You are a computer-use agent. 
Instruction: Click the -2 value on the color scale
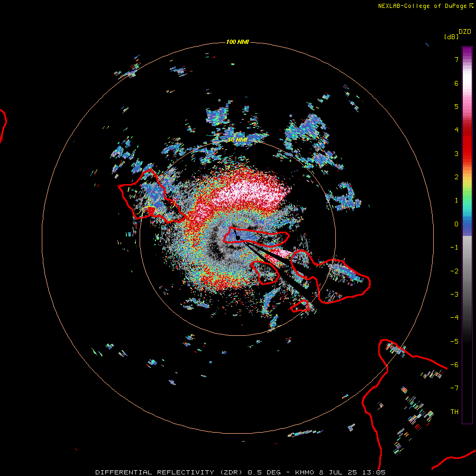pos(454,271)
